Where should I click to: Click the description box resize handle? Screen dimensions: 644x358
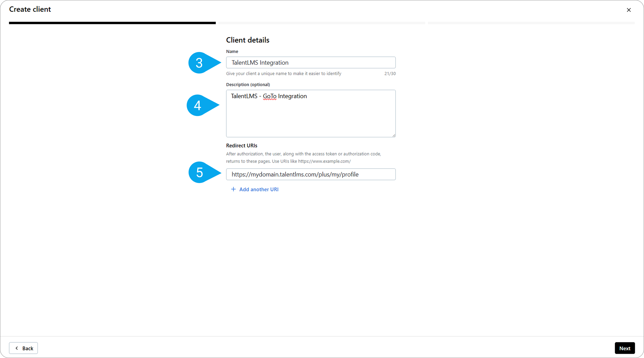[x=394, y=135]
